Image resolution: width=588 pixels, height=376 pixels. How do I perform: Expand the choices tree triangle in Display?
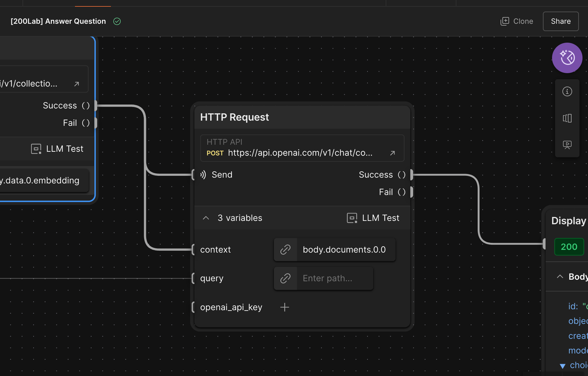point(562,366)
